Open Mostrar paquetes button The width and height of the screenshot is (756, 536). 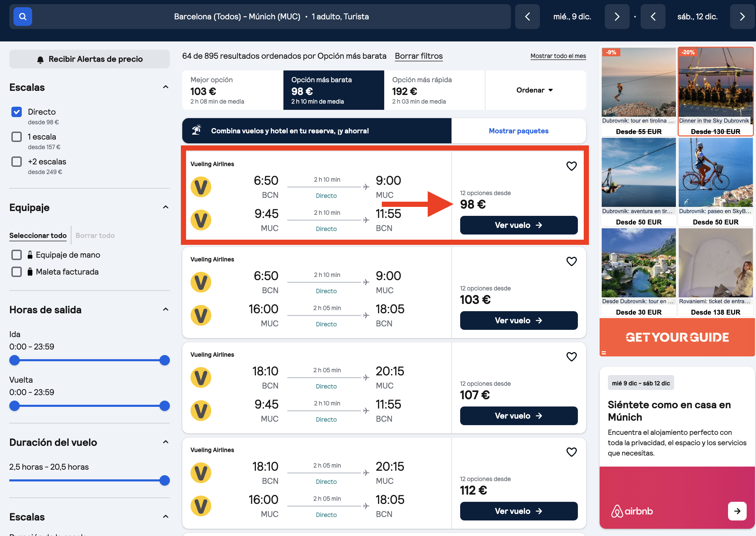point(518,131)
